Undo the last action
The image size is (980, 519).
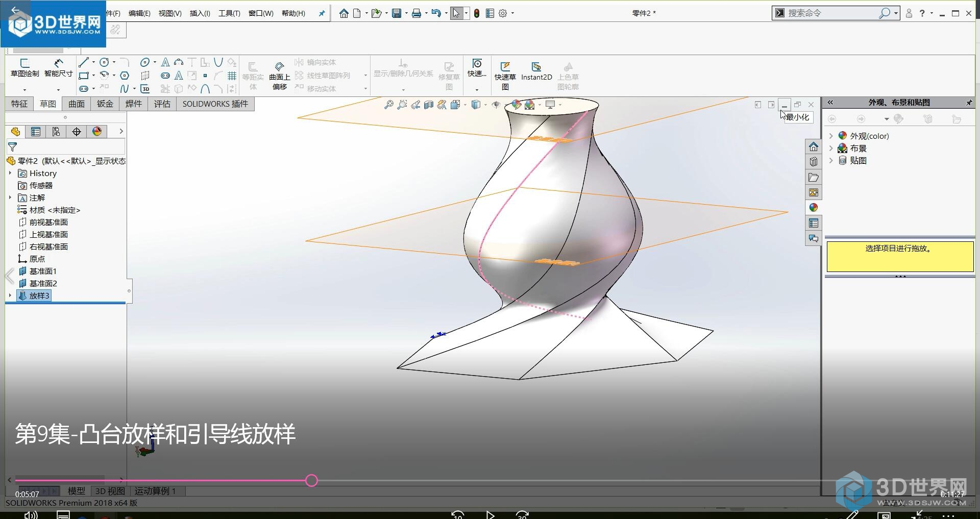coord(436,13)
